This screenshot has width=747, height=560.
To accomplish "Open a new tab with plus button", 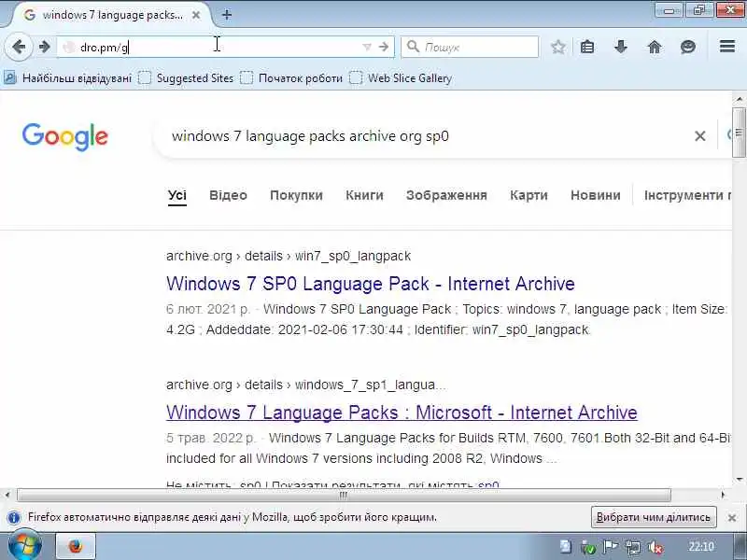I will coord(227,15).
